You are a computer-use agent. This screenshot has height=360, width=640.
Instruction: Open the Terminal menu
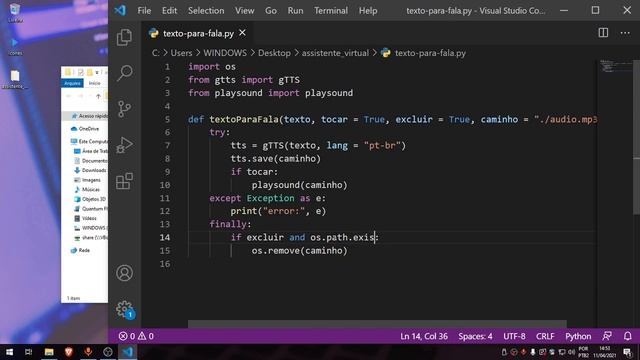[331, 11]
